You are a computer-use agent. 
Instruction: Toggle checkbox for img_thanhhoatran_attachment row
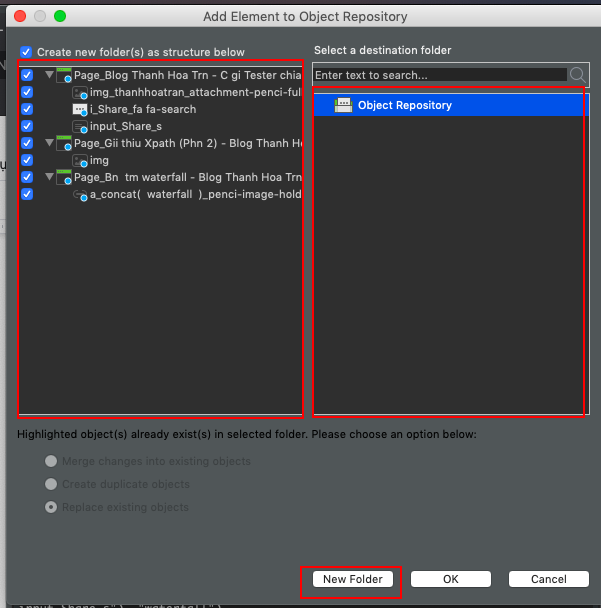click(27, 92)
